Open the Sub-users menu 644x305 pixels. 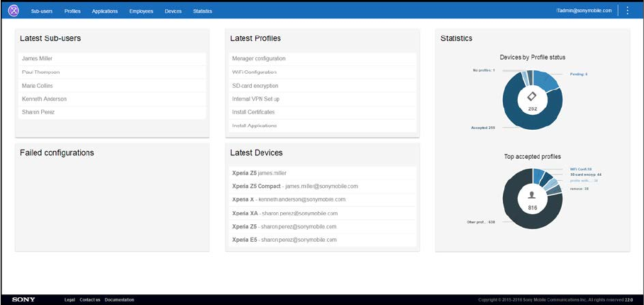click(x=42, y=11)
